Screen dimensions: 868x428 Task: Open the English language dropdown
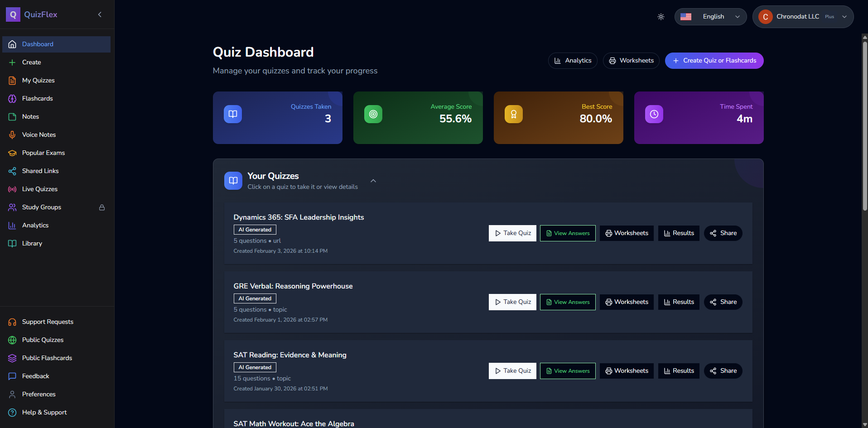pyautogui.click(x=710, y=16)
